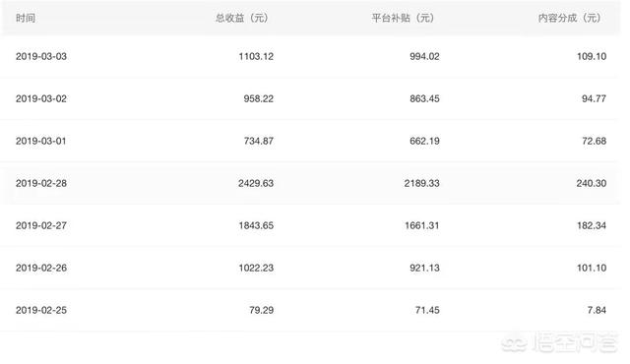Select the 平台补贴（元） column header

(403, 18)
